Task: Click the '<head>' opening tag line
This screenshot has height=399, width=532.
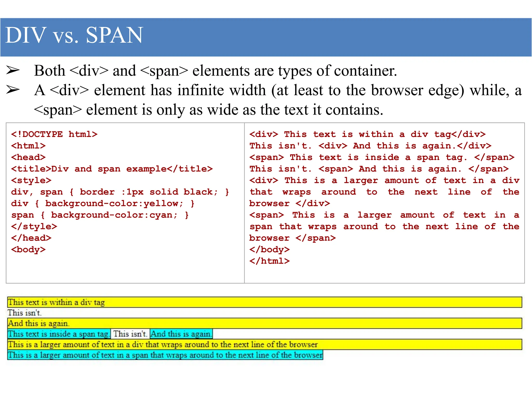Action: point(28,157)
